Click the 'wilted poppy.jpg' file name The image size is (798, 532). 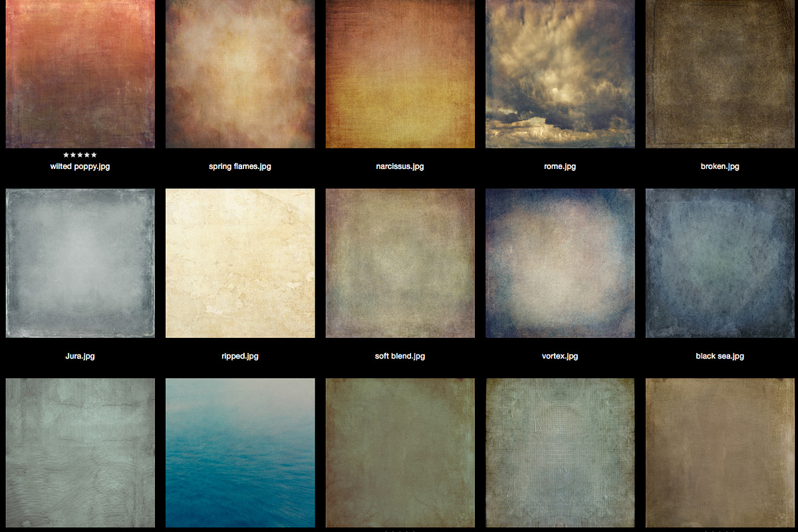click(80, 167)
